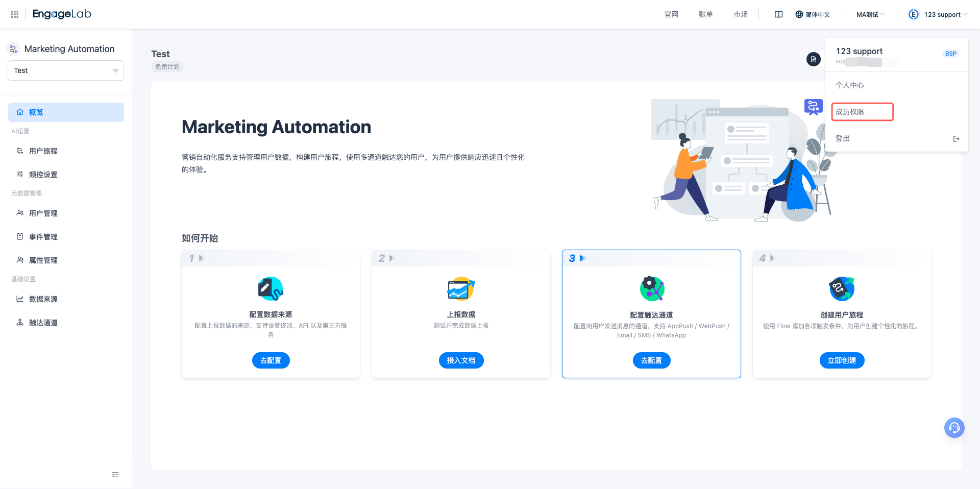The height and width of the screenshot is (489, 980).
Task: Click the 触达通道 channel node icon
Action: coord(20,323)
